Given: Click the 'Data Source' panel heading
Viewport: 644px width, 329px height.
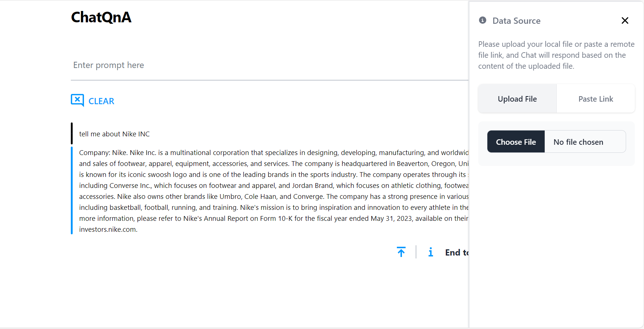Looking at the screenshot, I should [x=516, y=21].
